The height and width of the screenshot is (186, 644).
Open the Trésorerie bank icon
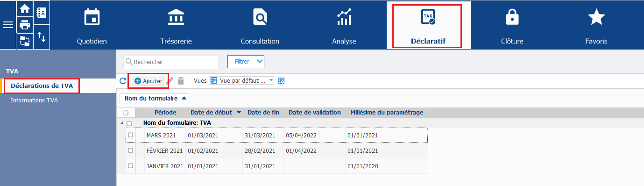pyautogui.click(x=176, y=17)
